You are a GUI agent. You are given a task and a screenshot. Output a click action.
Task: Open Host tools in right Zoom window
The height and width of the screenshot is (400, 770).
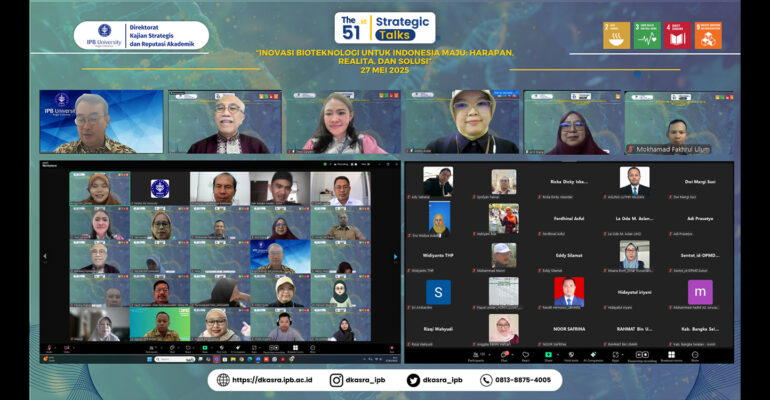[571, 357]
